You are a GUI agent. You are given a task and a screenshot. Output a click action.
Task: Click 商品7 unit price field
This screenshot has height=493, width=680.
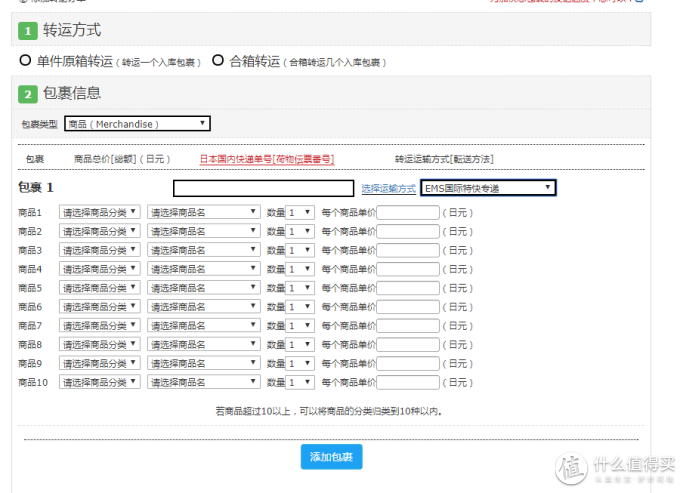(408, 326)
